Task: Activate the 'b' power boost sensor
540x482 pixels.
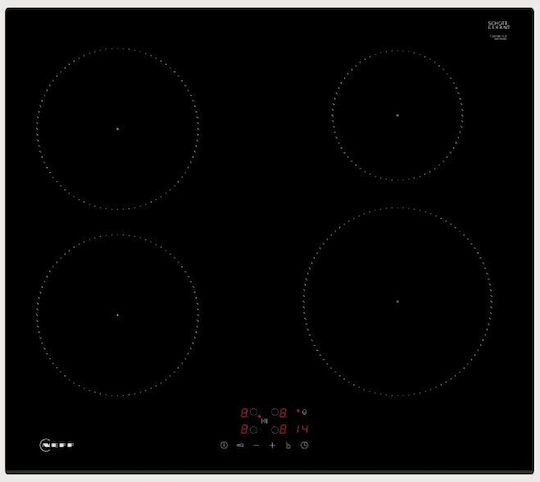Action: click(x=288, y=445)
